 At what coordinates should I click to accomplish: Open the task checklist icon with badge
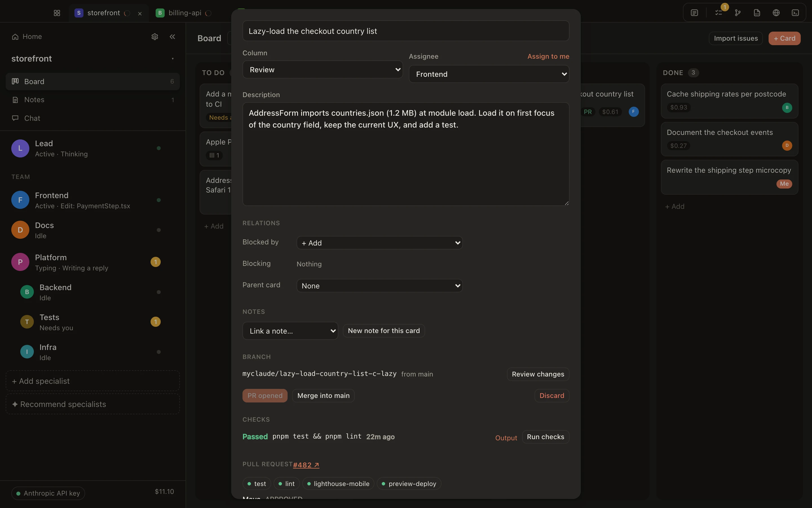pyautogui.click(x=718, y=13)
